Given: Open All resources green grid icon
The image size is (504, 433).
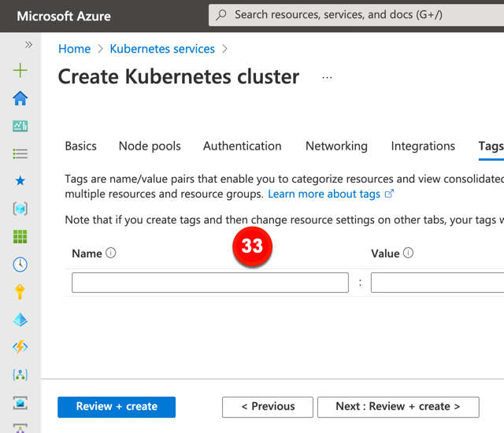Looking at the screenshot, I should tap(20, 236).
